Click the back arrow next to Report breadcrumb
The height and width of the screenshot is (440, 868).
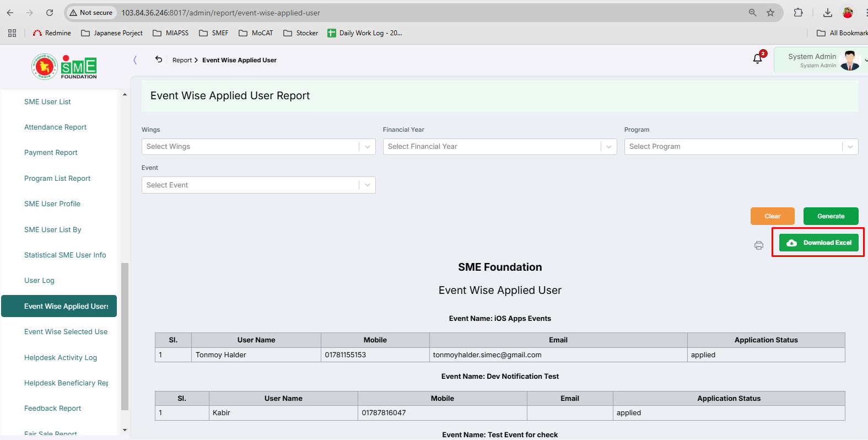(159, 60)
